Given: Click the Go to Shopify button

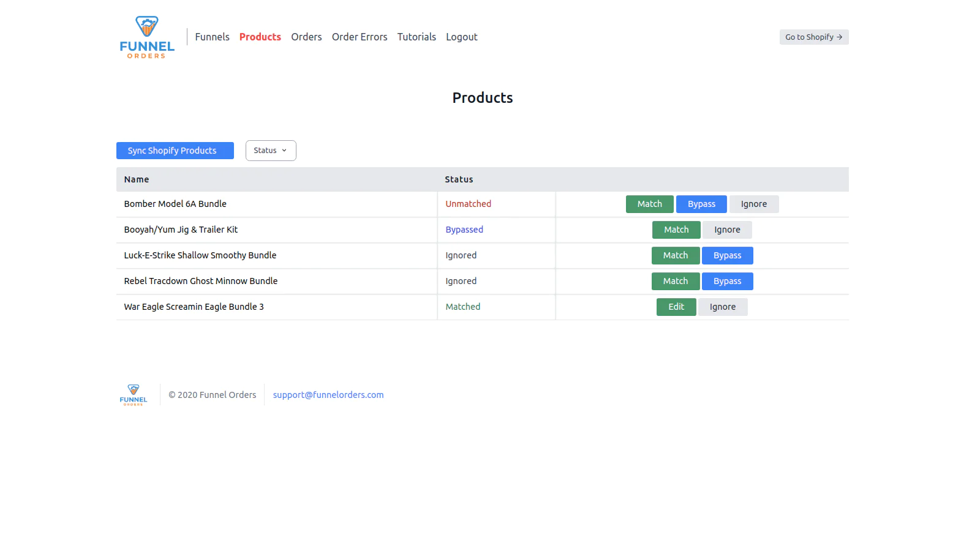Looking at the screenshot, I should coord(814,37).
